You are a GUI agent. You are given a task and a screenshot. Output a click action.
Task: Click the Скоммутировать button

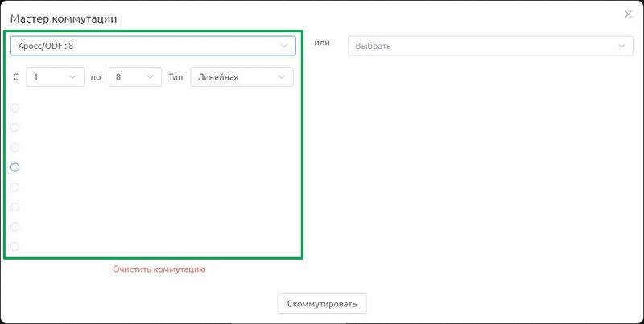(322, 303)
